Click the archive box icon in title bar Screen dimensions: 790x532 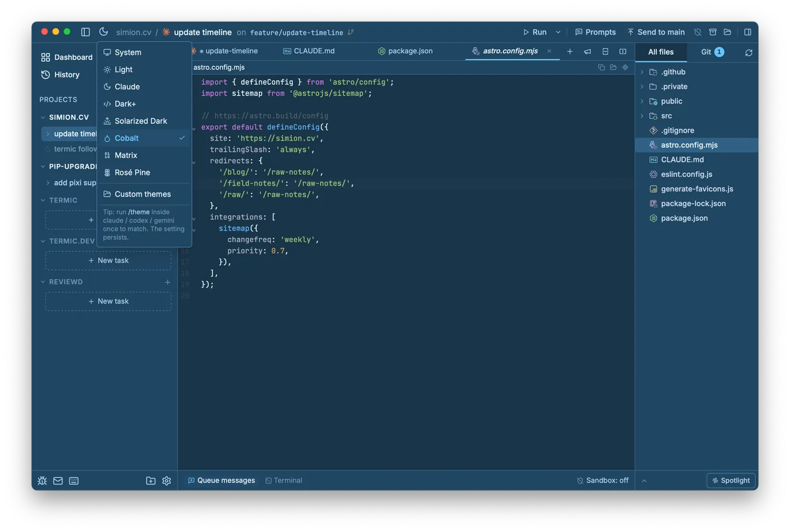712,32
